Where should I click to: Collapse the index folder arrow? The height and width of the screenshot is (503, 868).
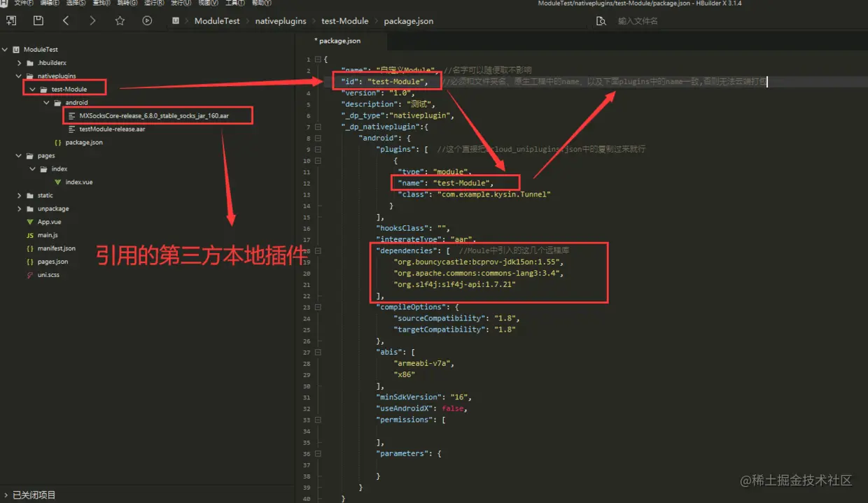32,169
